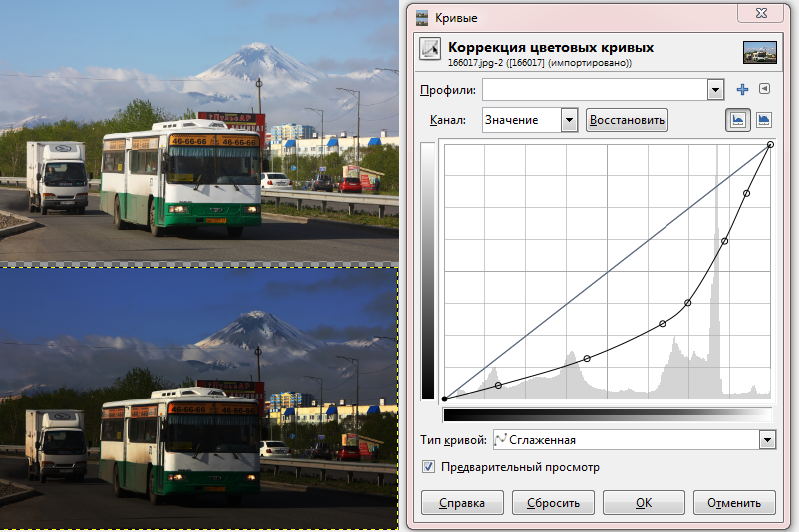
Task: Click the Curves tool icon in header
Action: (x=430, y=49)
